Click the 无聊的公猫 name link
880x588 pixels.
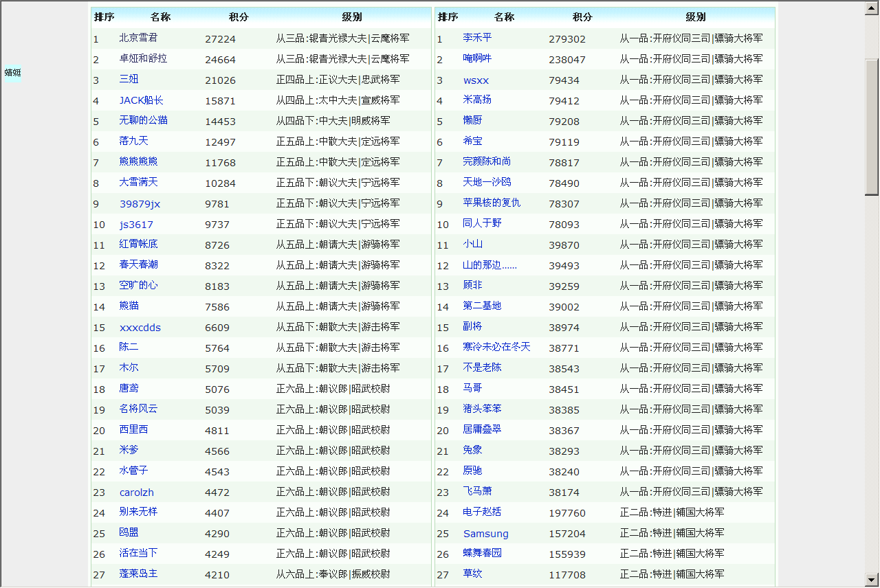tap(144, 120)
